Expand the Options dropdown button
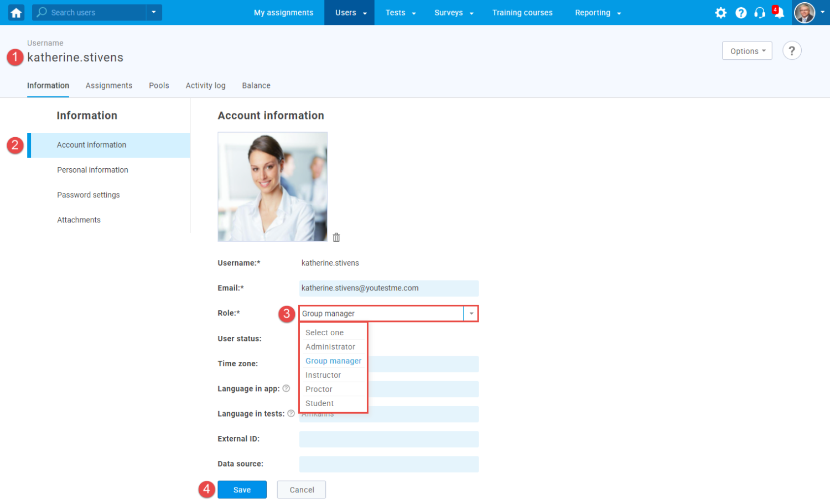 tap(747, 51)
